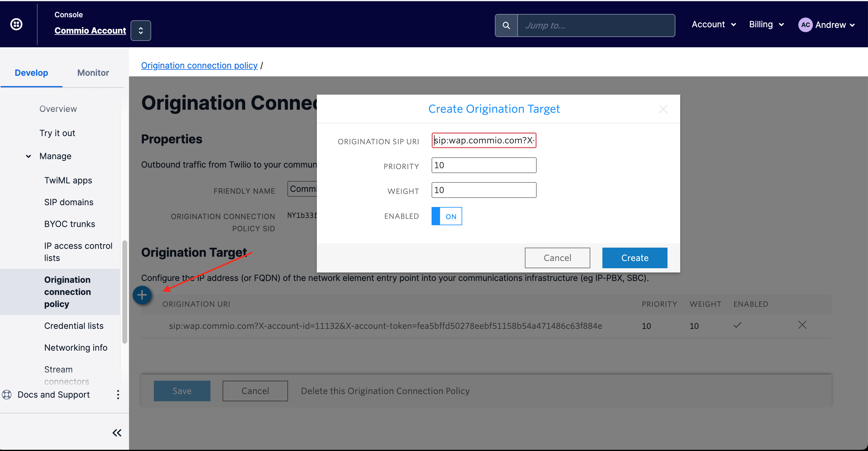
Task: Go to SIP domains
Action: (x=69, y=202)
